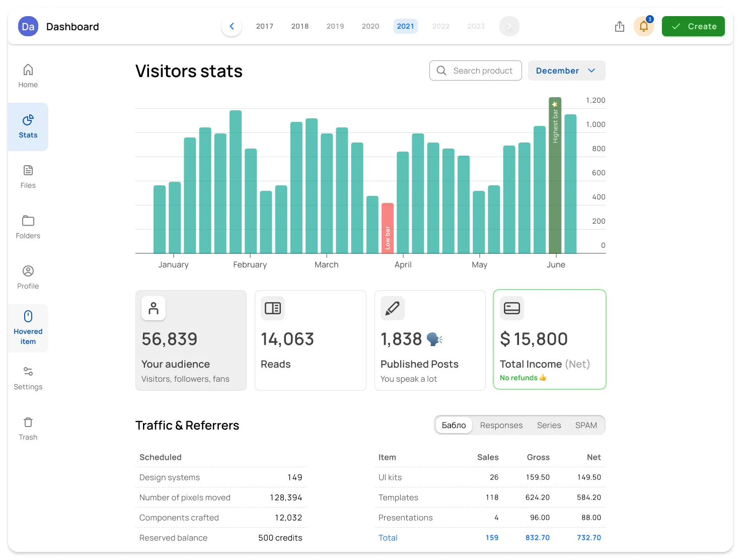Viewport: 741px width, 560px height.
Task: Expand the December month dropdown
Action: tap(566, 71)
